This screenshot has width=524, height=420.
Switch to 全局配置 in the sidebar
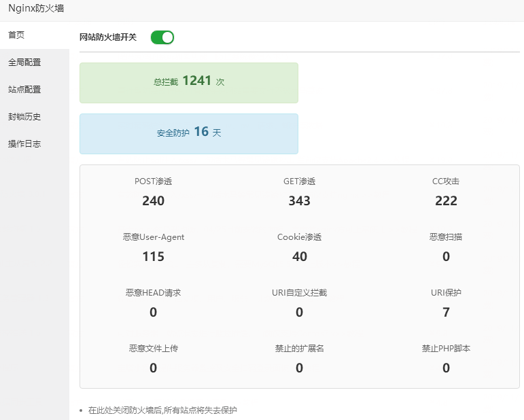(24, 62)
